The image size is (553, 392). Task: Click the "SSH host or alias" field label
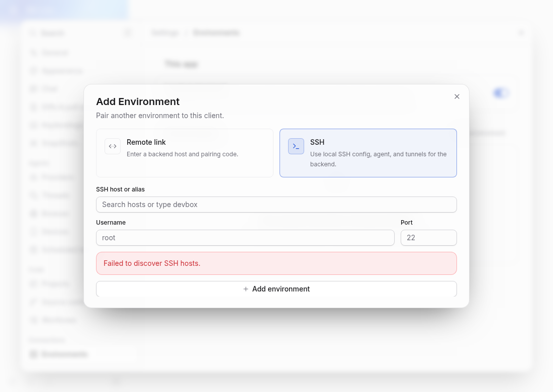click(x=120, y=189)
